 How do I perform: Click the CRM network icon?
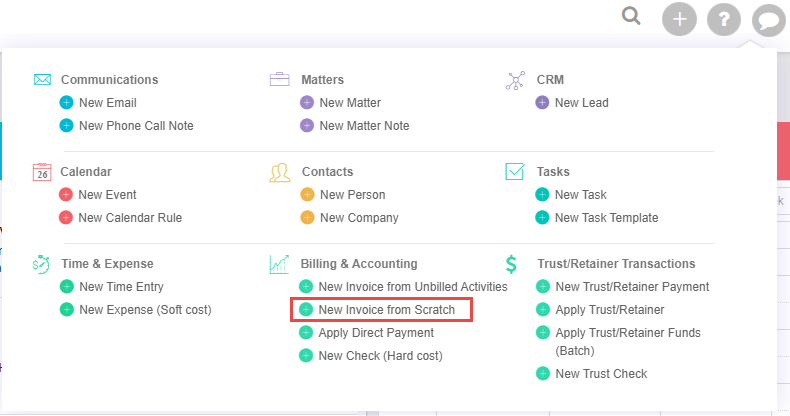click(515, 81)
